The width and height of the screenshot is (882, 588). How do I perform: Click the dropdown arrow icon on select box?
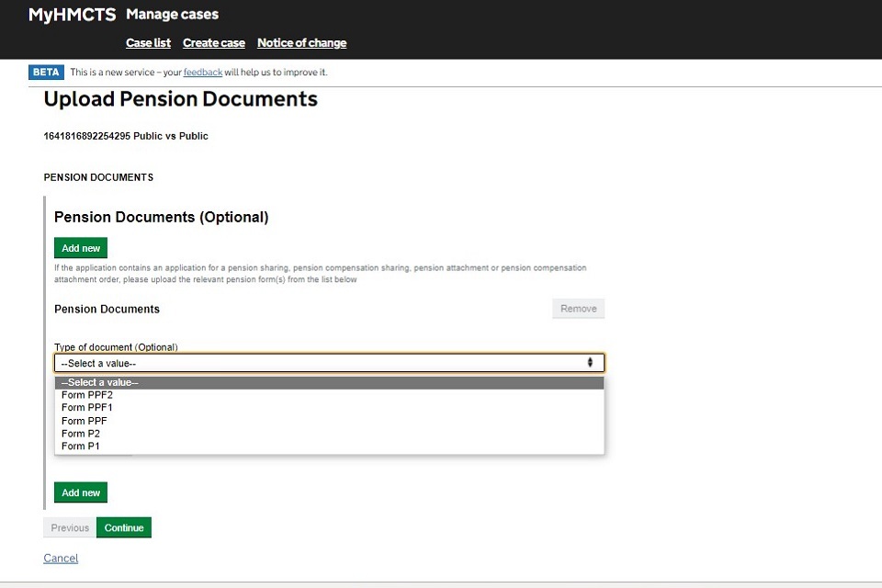[x=590, y=363]
